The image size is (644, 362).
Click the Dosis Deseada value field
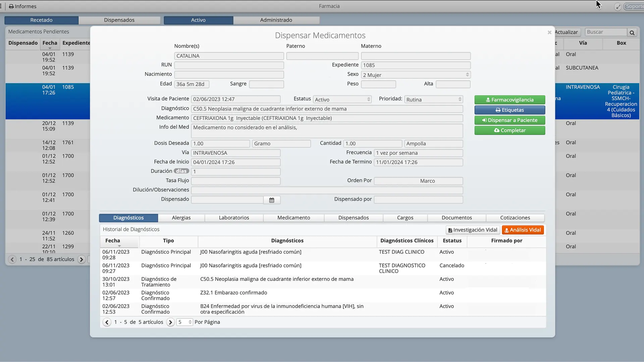(220, 144)
